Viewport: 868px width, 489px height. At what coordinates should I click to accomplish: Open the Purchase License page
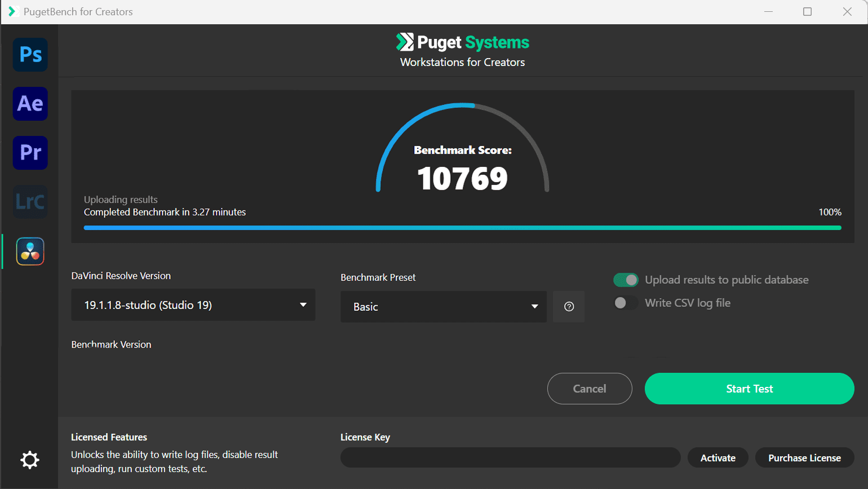pos(804,458)
